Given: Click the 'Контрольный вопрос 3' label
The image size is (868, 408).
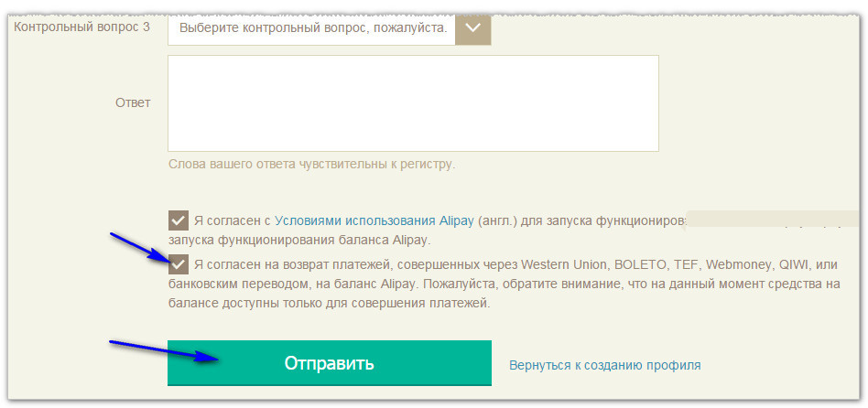Looking at the screenshot, I should pos(81,27).
